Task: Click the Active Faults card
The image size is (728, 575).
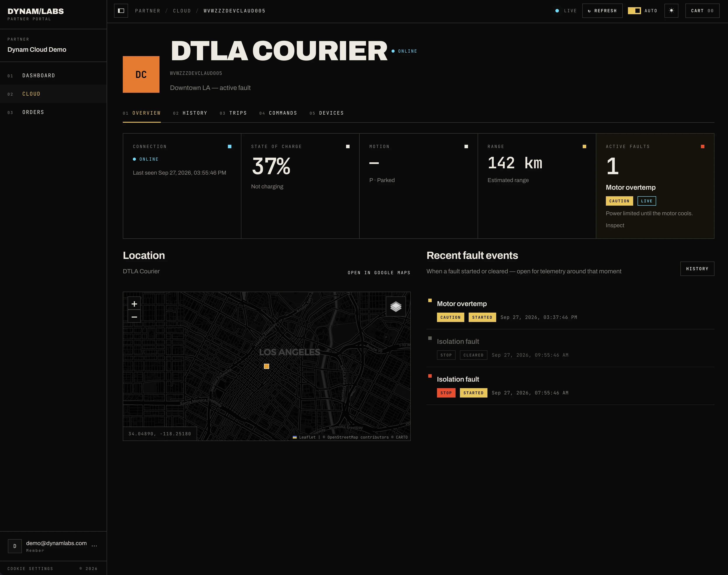Action: coord(655,186)
